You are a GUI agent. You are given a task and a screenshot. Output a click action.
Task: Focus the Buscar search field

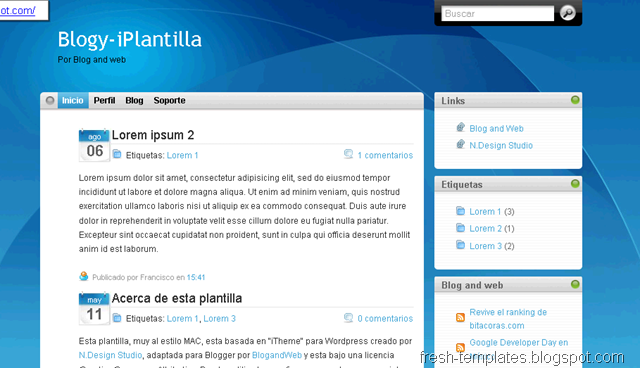click(498, 13)
